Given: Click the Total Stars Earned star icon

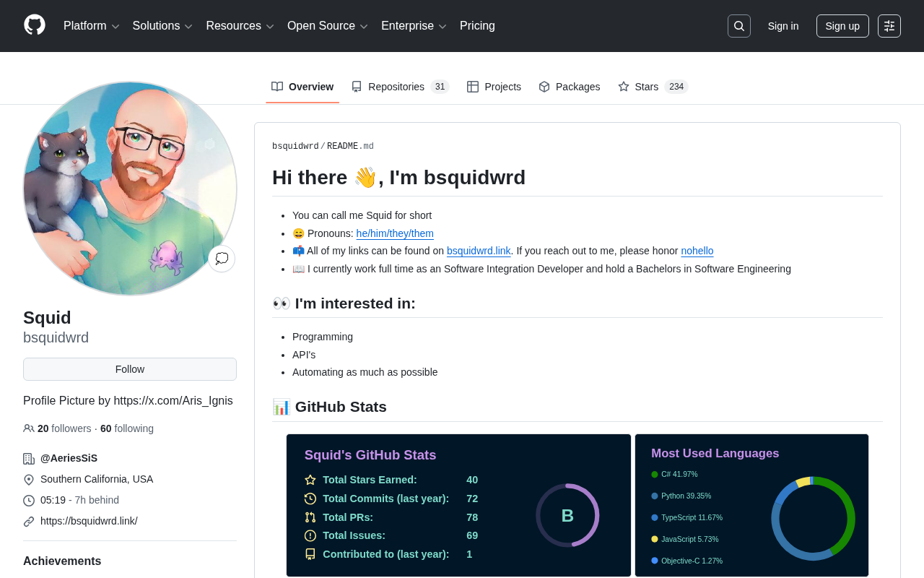Looking at the screenshot, I should click(x=310, y=480).
